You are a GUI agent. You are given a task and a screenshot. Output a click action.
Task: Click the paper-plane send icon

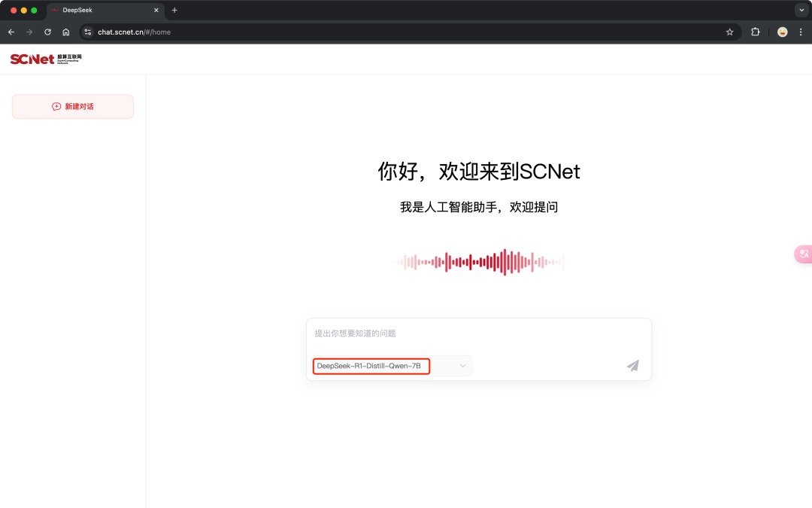(632, 366)
